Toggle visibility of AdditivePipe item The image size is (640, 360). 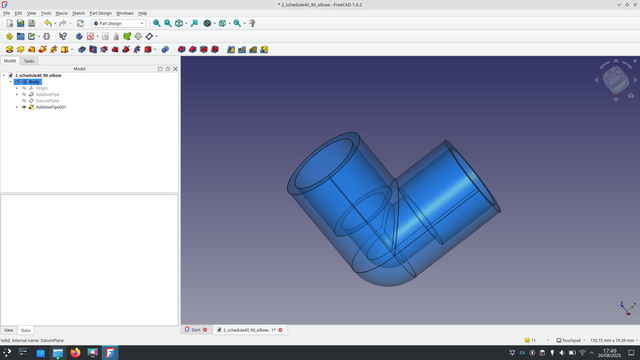24,94
